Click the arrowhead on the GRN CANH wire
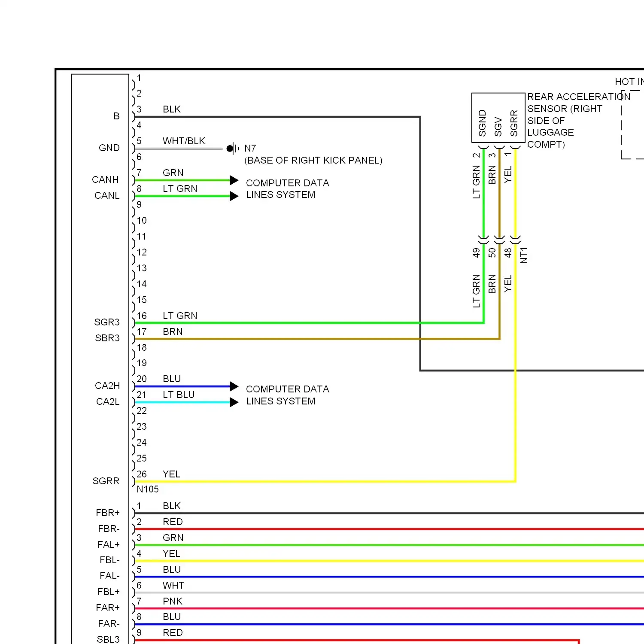644x644 pixels. (234, 180)
